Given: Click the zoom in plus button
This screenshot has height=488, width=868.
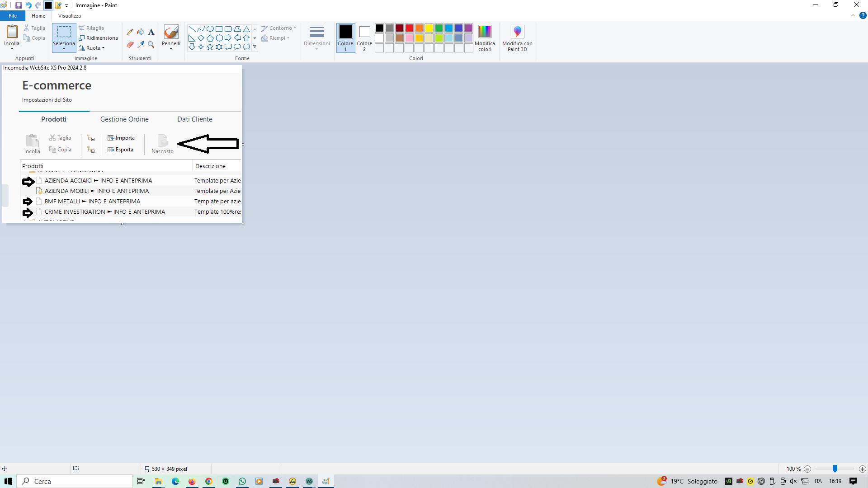Looking at the screenshot, I should tap(863, 469).
